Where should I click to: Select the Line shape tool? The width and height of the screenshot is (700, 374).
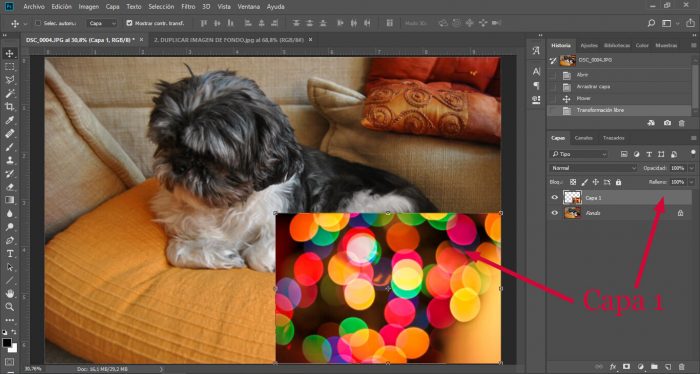[x=9, y=280]
